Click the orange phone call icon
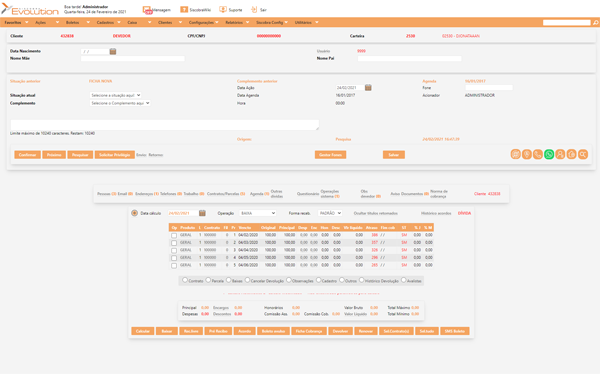 pyautogui.click(x=538, y=154)
